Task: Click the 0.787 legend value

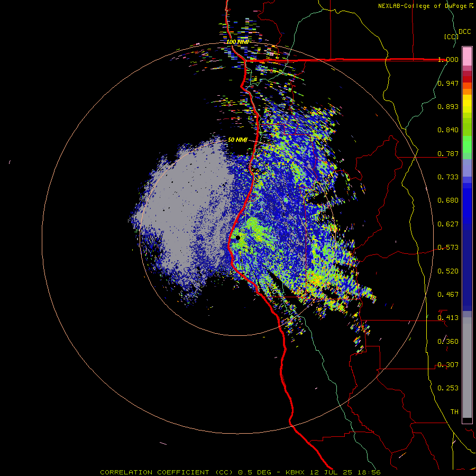Action: pos(448,153)
